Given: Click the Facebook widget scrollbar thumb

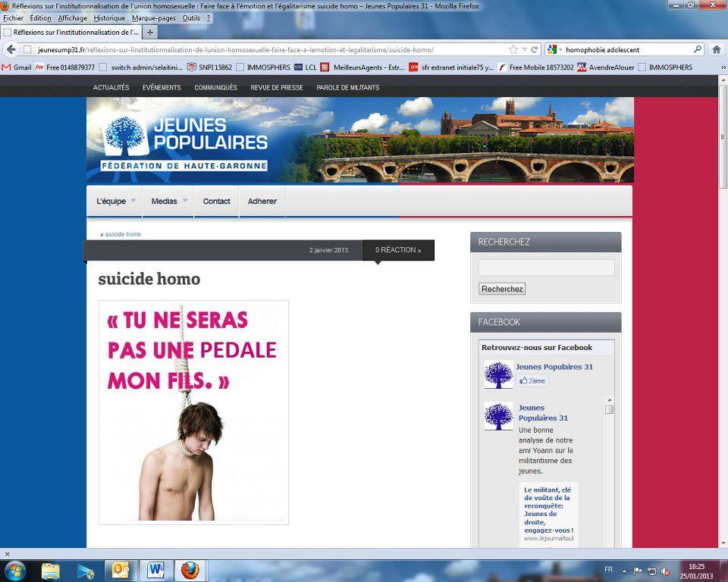Looking at the screenshot, I should pyautogui.click(x=609, y=409).
